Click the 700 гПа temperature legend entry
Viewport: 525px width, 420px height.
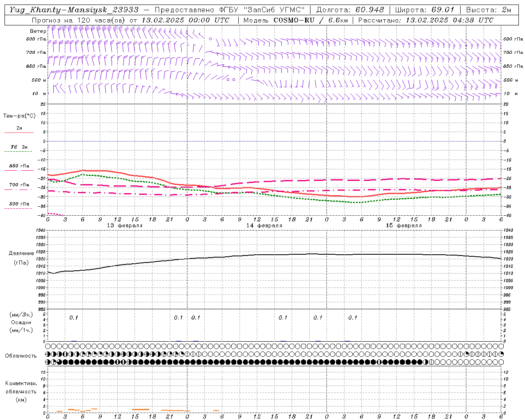19,185
